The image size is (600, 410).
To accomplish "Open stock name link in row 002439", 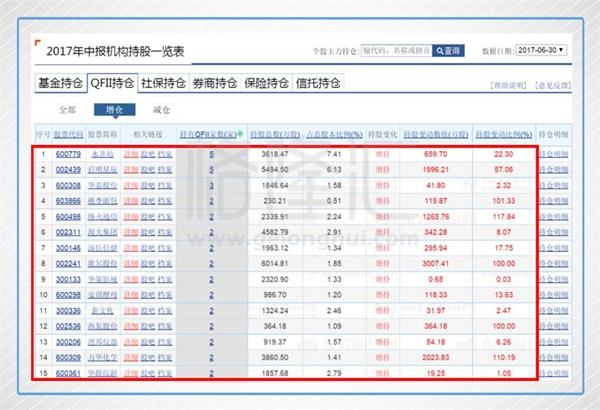I will 103,170.
